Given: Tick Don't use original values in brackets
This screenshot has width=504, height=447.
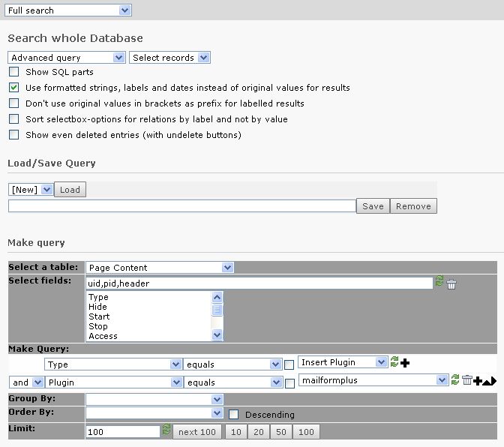Looking at the screenshot, I should pyautogui.click(x=13, y=103).
